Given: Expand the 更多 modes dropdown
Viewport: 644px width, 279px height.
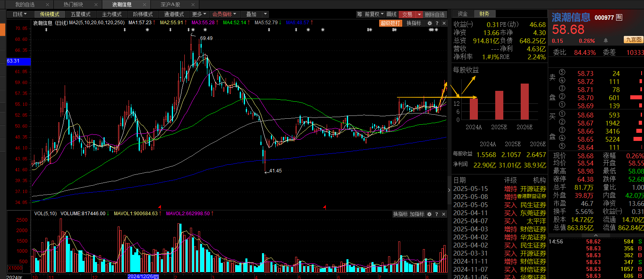Looking at the screenshot, I should 199,14.
